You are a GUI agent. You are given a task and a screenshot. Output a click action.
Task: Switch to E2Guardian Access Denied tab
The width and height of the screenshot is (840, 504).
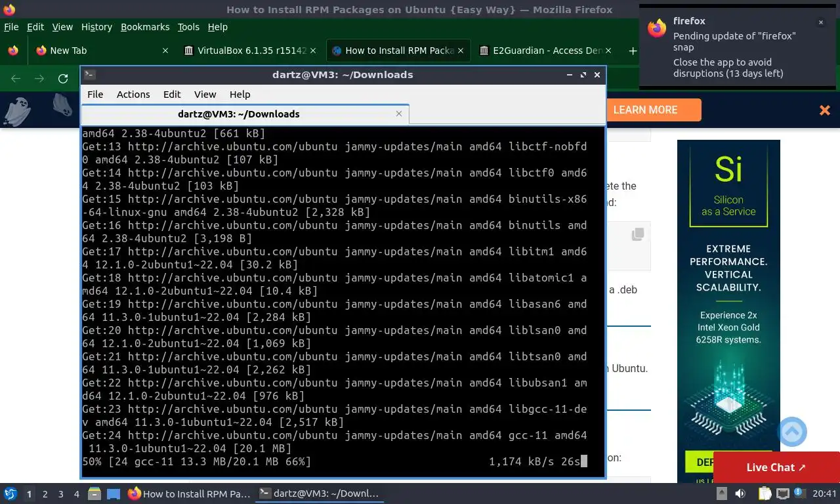[546, 51]
